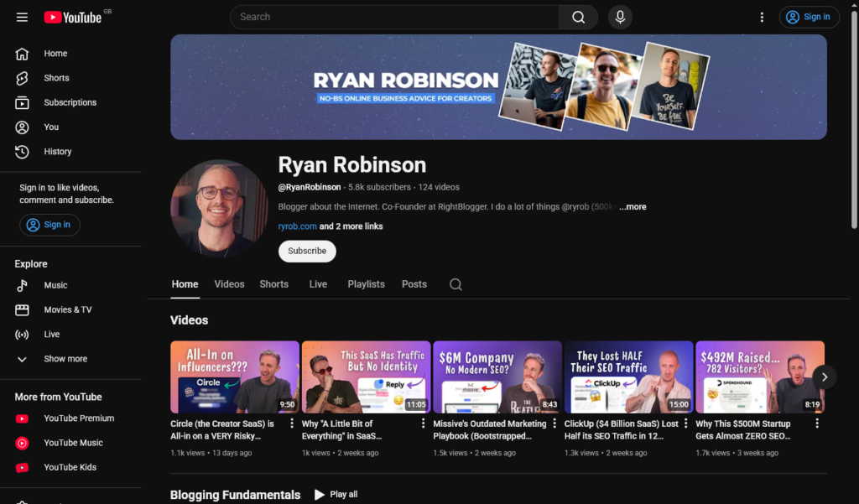This screenshot has height=504, width=859.
Task: Start a voice search with the microphone icon
Action: (x=620, y=17)
